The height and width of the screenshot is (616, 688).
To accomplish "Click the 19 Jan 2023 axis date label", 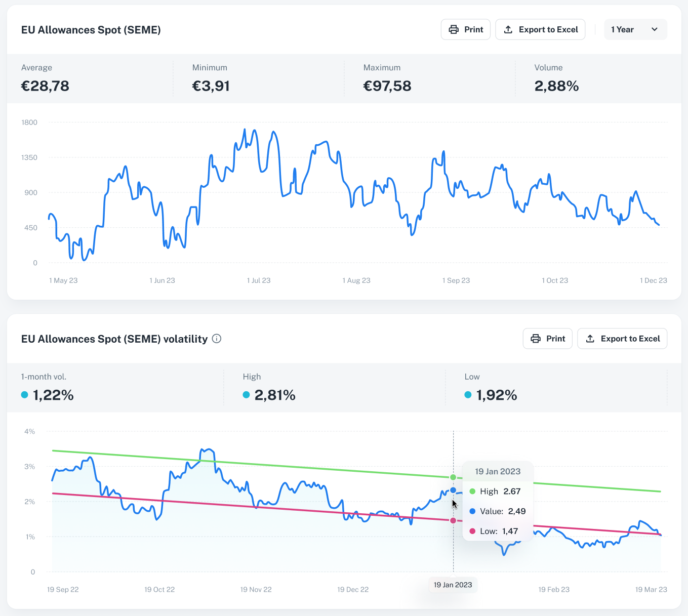I will (453, 585).
